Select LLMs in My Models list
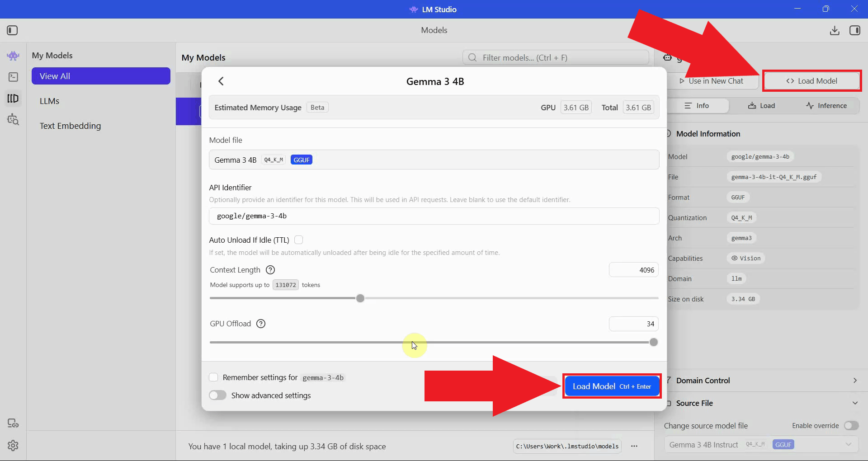The height and width of the screenshot is (461, 868). coord(50,101)
